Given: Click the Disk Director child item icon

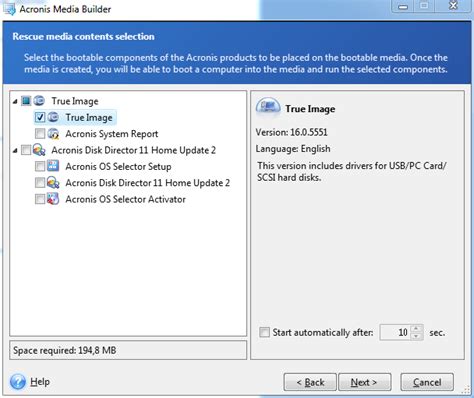Looking at the screenshot, I should pos(53,183).
